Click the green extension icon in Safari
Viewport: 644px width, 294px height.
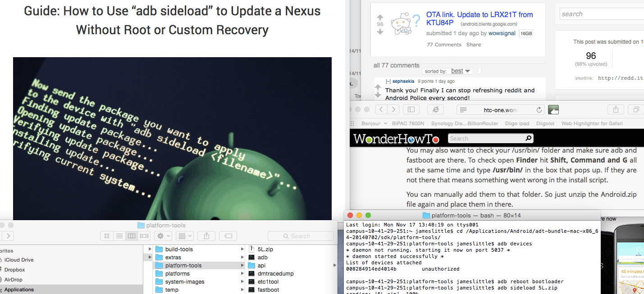(x=553, y=109)
